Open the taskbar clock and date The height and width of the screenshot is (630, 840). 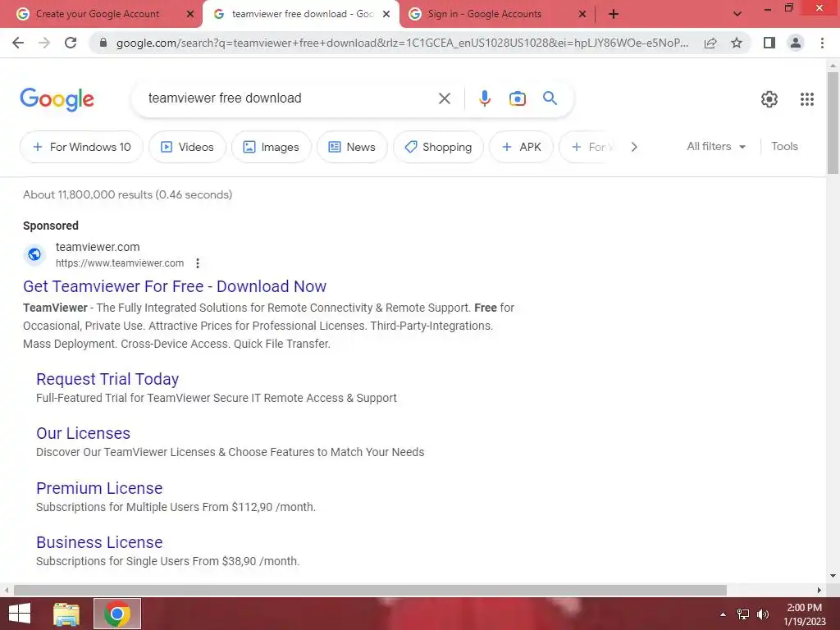[804, 614]
